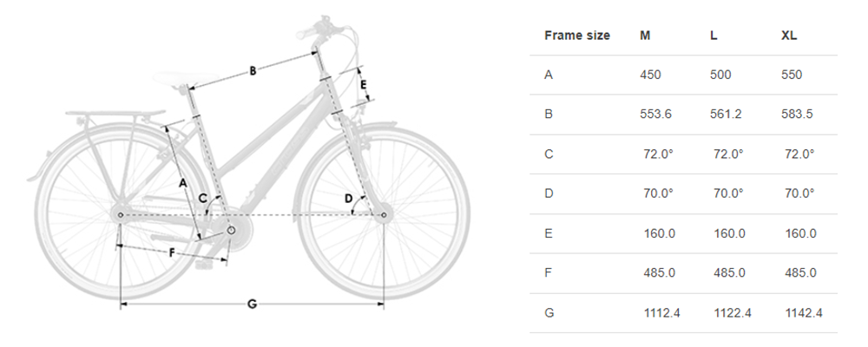This screenshot has height=347, width=868.
Task: Select the 'M' frame size column header
Action: coord(645,36)
